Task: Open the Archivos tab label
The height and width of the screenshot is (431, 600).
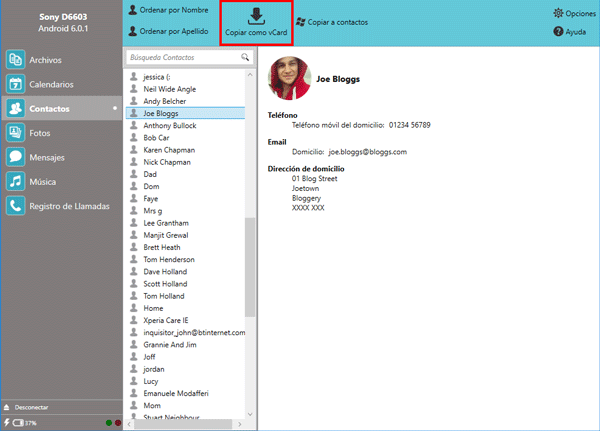Action: (x=45, y=60)
